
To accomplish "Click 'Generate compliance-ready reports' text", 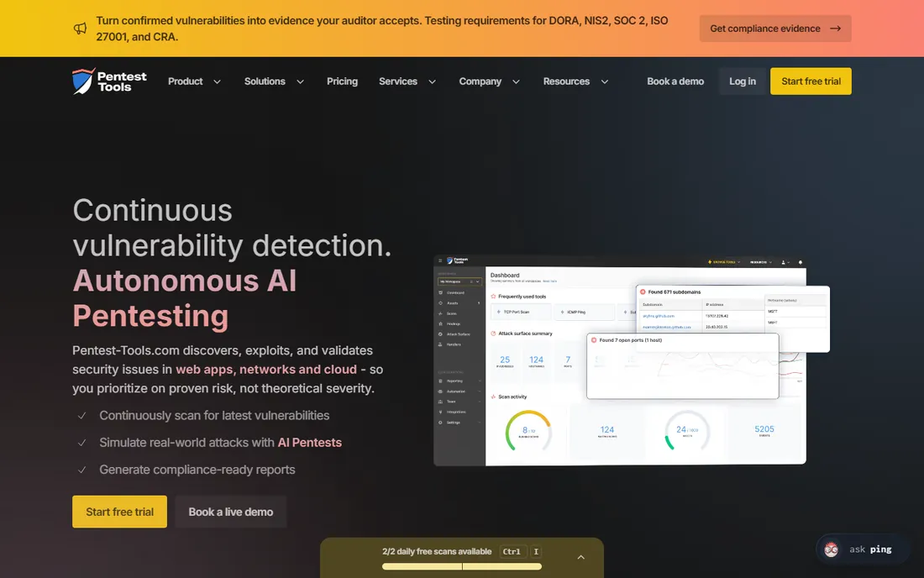I will tap(197, 470).
